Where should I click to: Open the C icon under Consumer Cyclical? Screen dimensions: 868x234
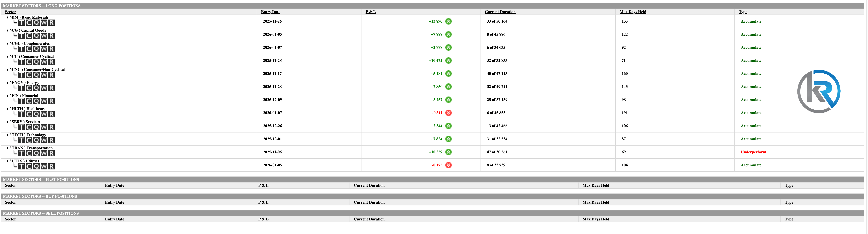29,62
